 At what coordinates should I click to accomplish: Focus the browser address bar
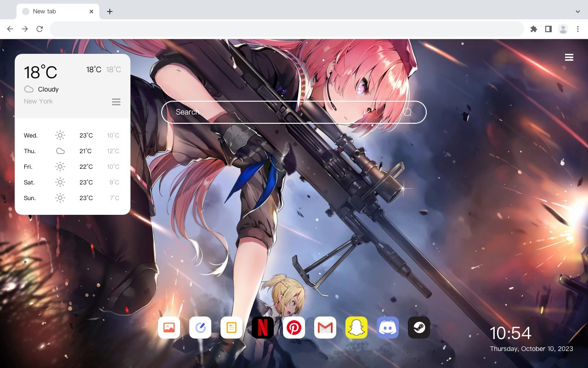point(287,29)
